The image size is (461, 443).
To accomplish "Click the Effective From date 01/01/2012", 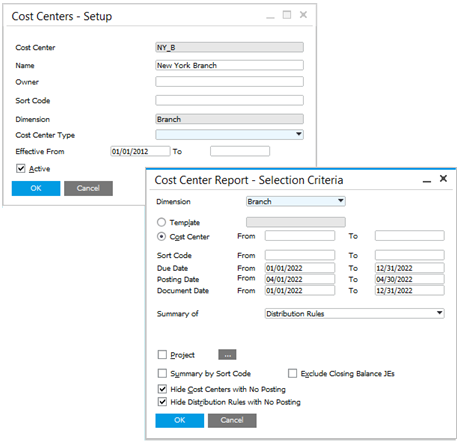I will tap(140, 151).
